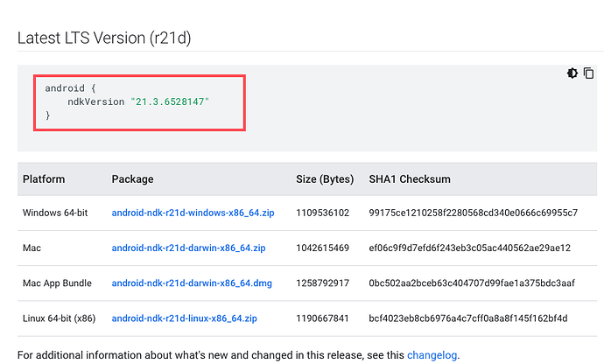Click size value 1109536102
This screenshot has width=604, height=364.
click(322, 213)
